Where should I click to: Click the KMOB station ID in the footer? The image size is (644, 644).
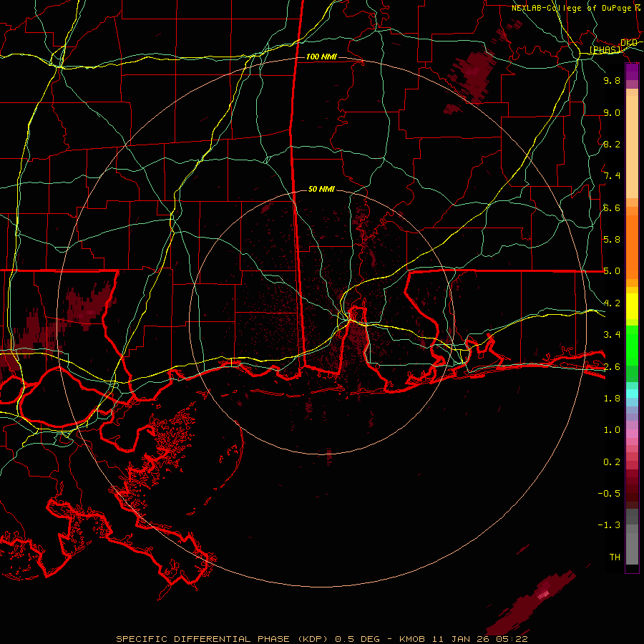[x=412, y=639]
